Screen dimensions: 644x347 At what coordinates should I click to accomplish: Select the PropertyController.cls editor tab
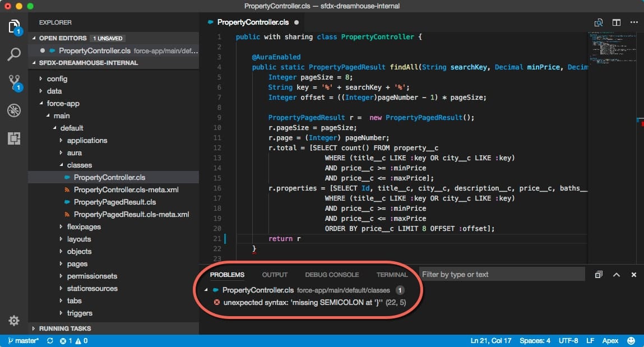coord(253,22)
